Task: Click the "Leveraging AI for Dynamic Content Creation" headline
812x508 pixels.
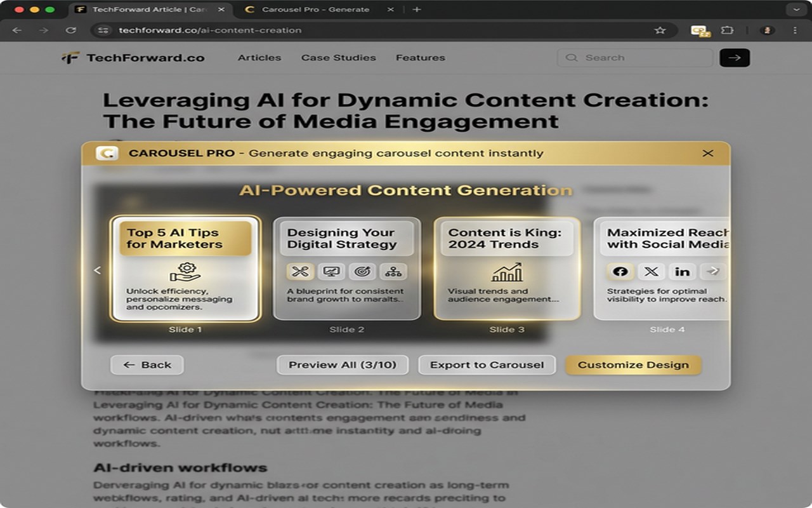Action: pyautogui.click(x=405, y=110)
